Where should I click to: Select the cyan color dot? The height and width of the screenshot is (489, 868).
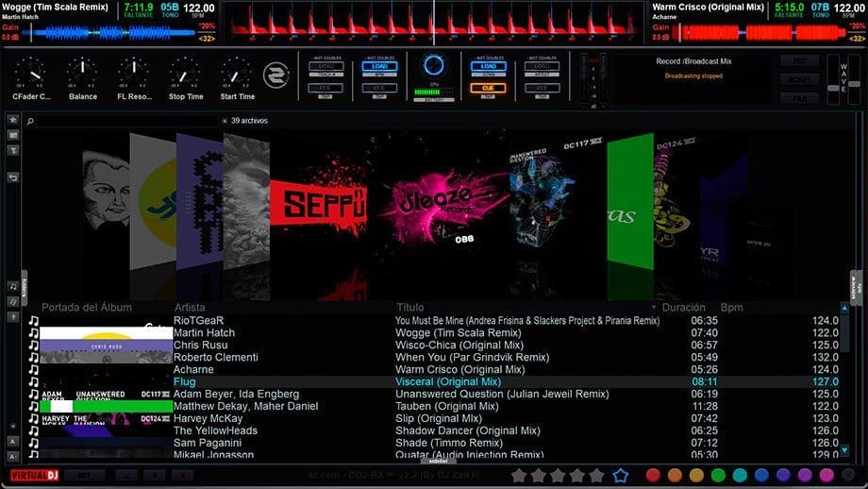pyautogui.click(x=740, y=475)
